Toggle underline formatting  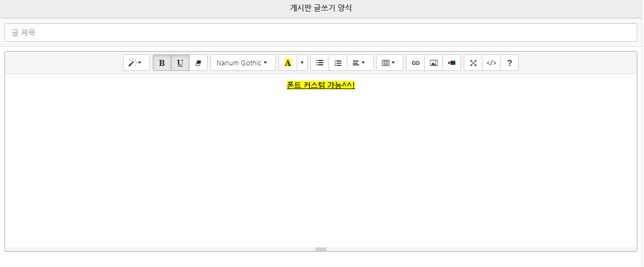[180, 63]
